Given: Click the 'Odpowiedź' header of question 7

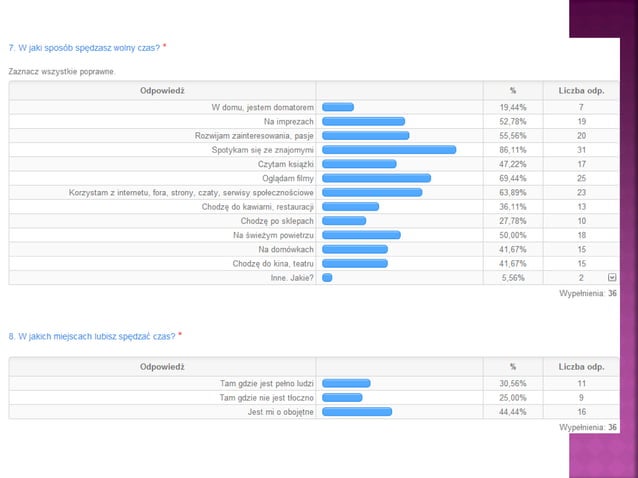Looking at the screenshot, I should tap(162, 91).
